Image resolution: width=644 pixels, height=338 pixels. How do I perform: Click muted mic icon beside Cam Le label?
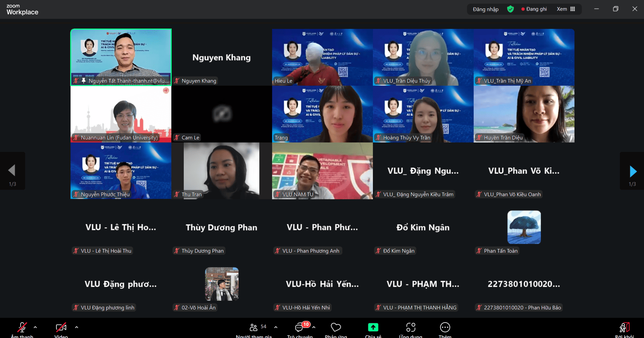[x=177, y=137]
